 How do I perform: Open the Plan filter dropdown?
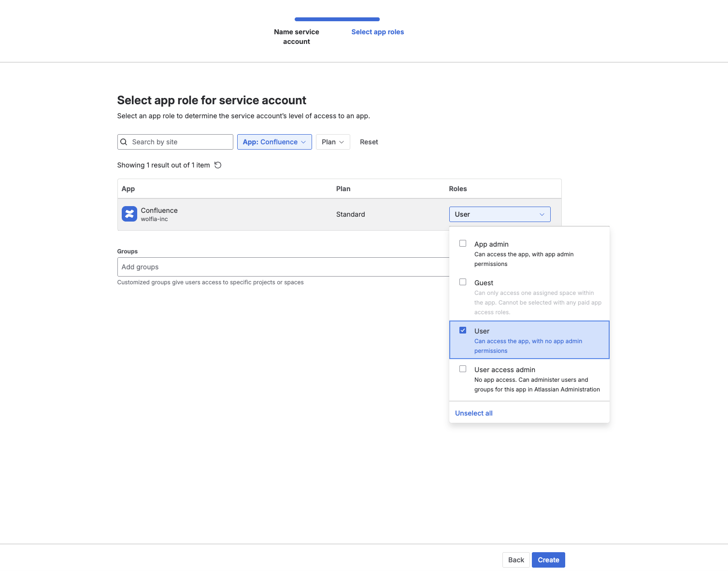[x=332, y=142]
